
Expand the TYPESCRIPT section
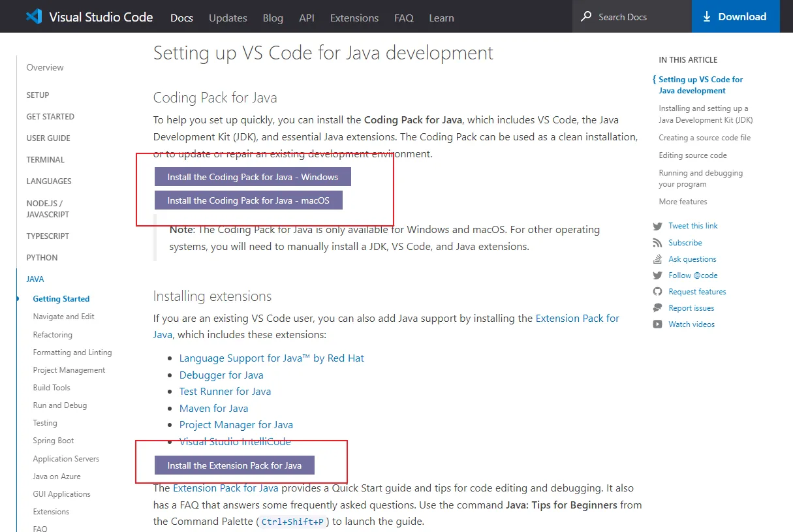click(48, 236)
